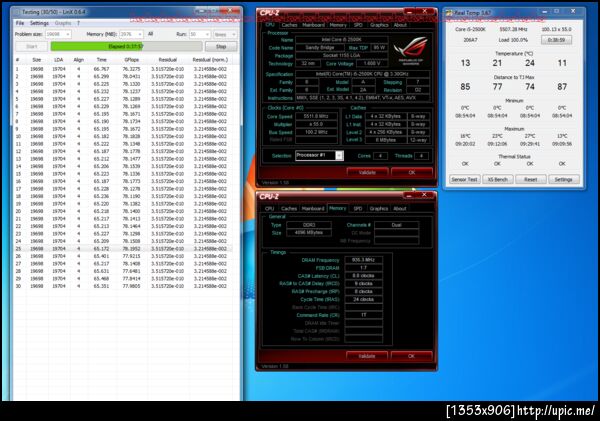The image size is (600, 421).
Task: Click the Core Voltage value field
Action: coord(372,64)
